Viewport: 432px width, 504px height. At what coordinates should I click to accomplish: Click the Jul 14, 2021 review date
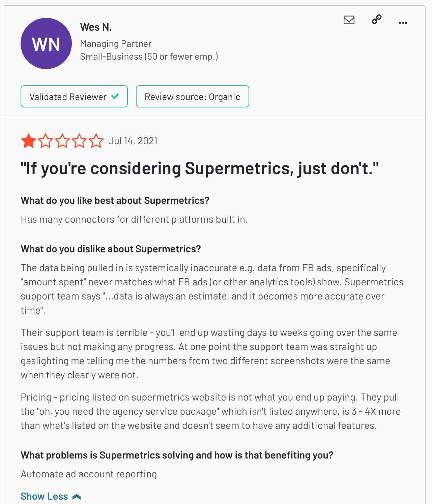pos(133,141)
